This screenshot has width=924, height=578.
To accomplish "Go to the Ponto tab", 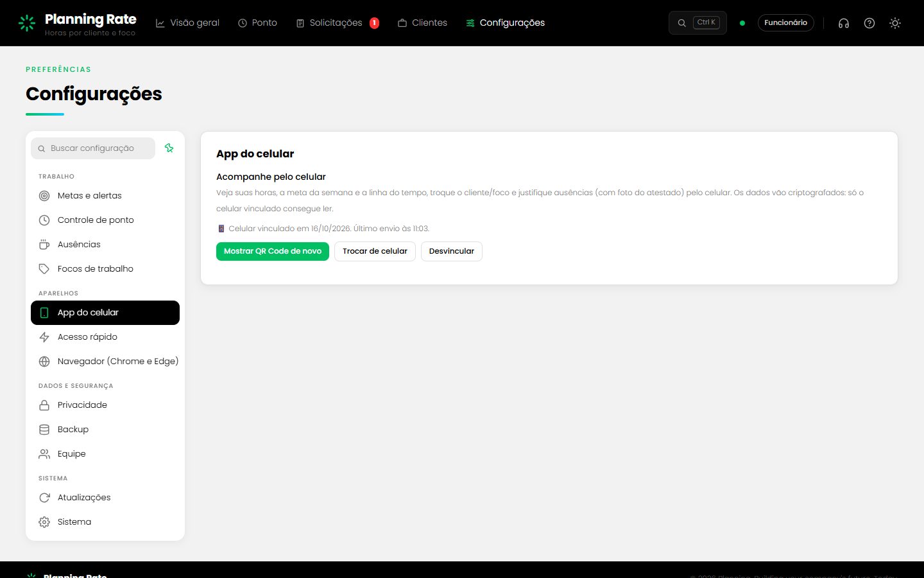I will [x=257, y=23].
